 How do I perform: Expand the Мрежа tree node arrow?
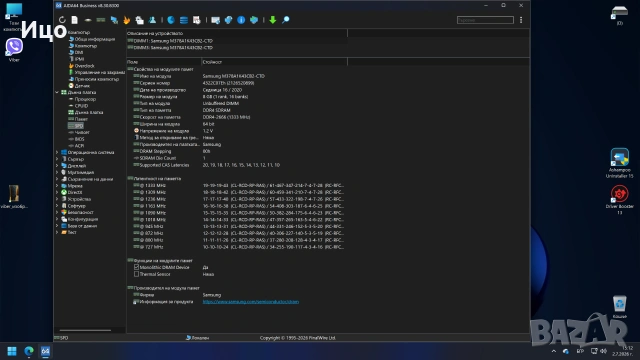tap(57, 186)
